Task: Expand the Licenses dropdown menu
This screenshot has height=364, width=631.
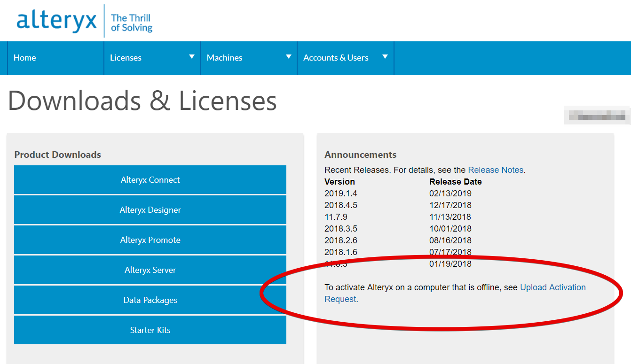Action: [192, 56]
